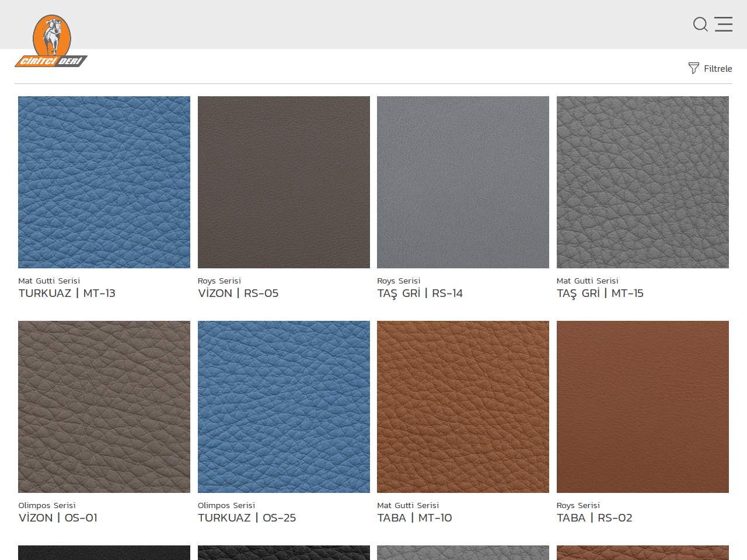Open the TABA MT-10 leather swatch
The width and height of the screenshot is (747, 560).
[463, 407]
